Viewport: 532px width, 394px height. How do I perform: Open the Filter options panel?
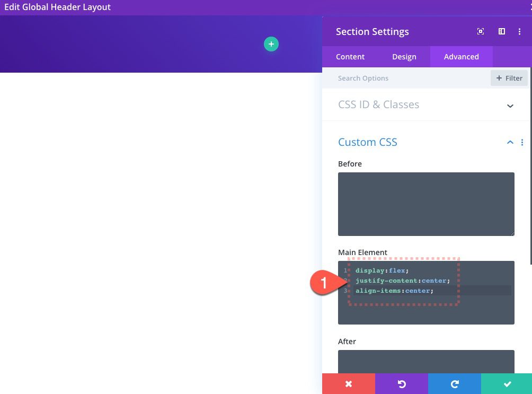click(x=509, y=78)
